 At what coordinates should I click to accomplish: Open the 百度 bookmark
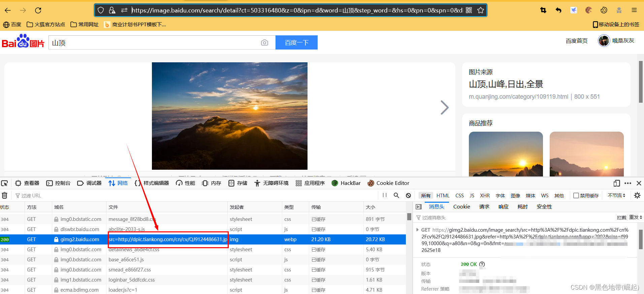pos(12,25)
